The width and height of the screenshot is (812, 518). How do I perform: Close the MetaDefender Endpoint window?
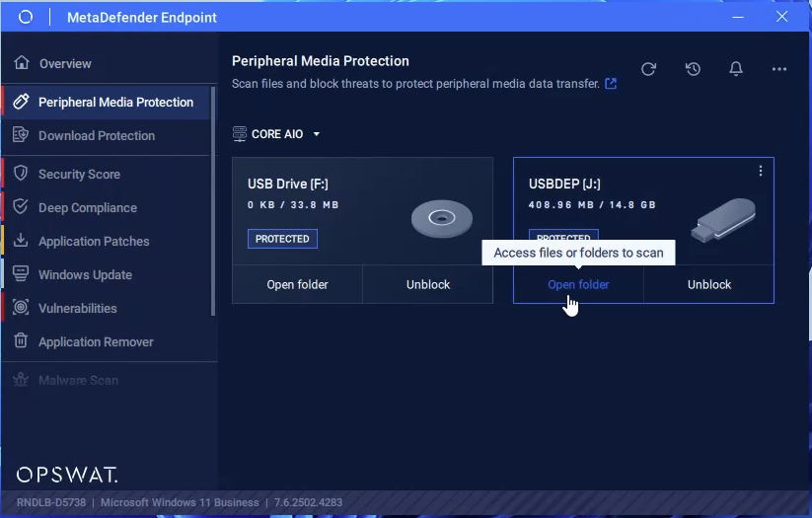pos(782,17)
